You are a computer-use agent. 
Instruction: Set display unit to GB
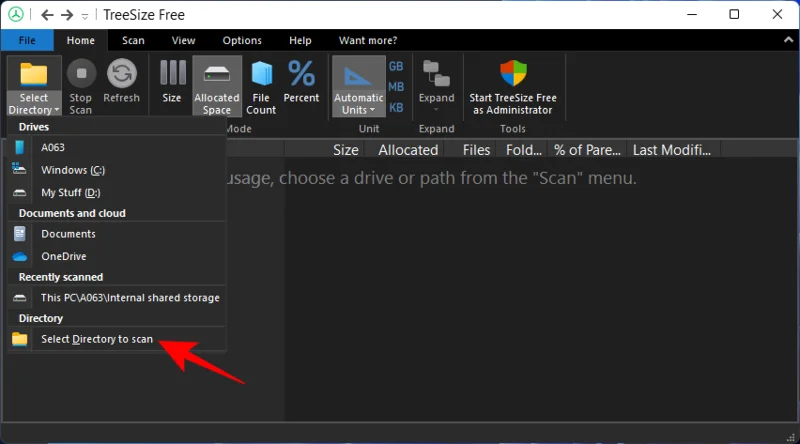click(396, 66)
